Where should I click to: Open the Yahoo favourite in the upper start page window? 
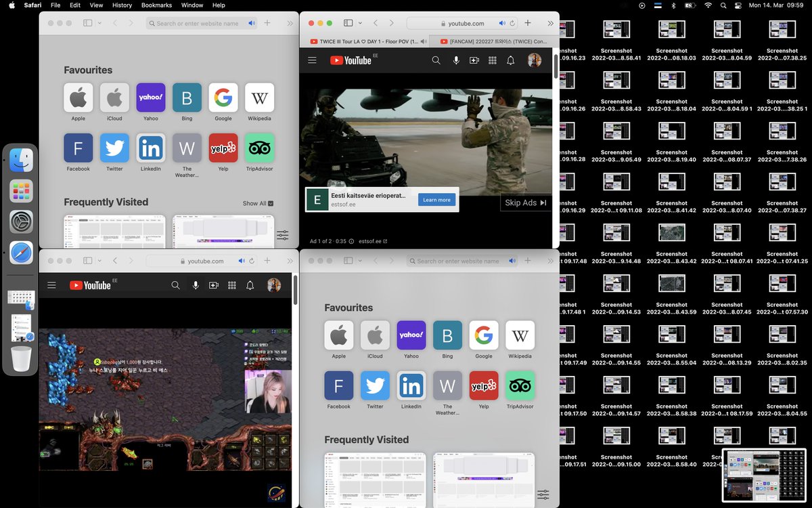[151, 98]
